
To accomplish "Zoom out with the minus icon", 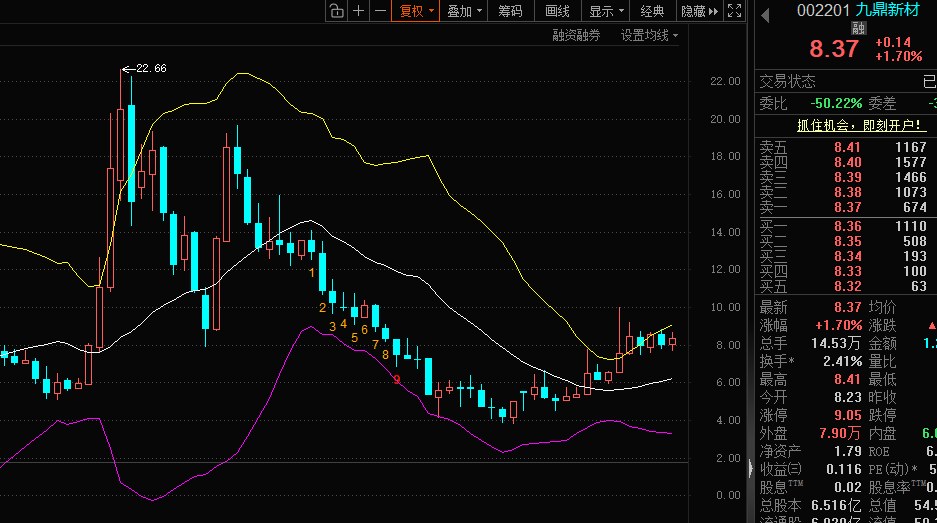I will tap(380, 11).
